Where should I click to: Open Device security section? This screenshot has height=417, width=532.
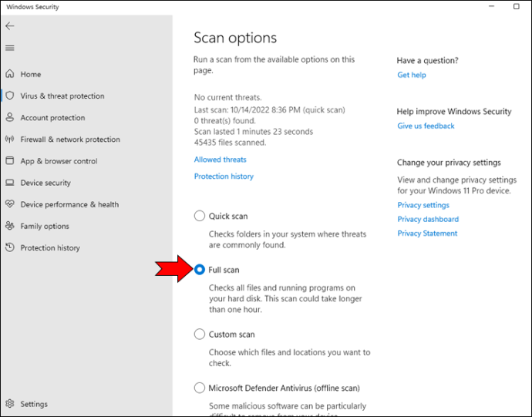pos(45,183)
